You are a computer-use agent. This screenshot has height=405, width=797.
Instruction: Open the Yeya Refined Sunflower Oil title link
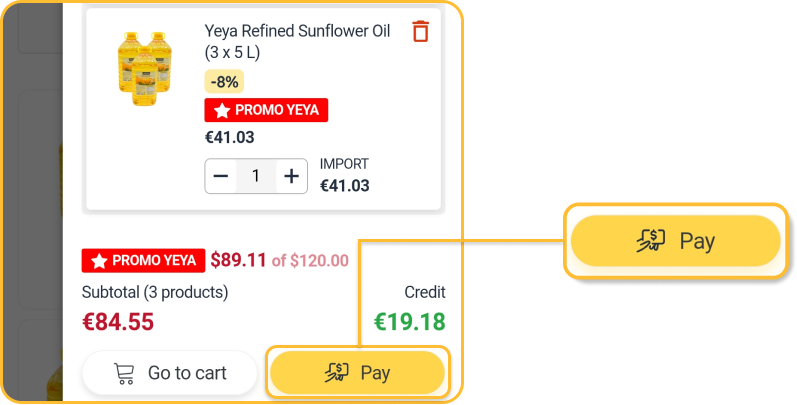tap(297, 41)
